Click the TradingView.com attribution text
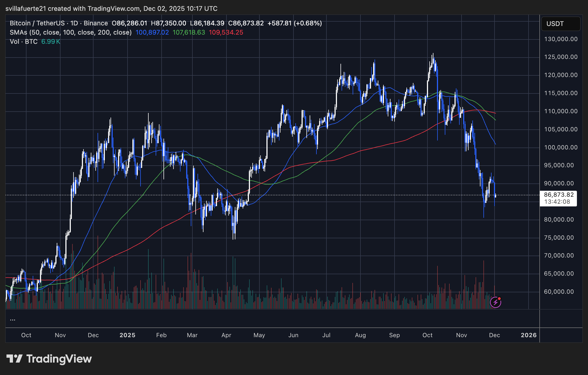The height and width of the screenshot is (375, 588). (112, 8)
